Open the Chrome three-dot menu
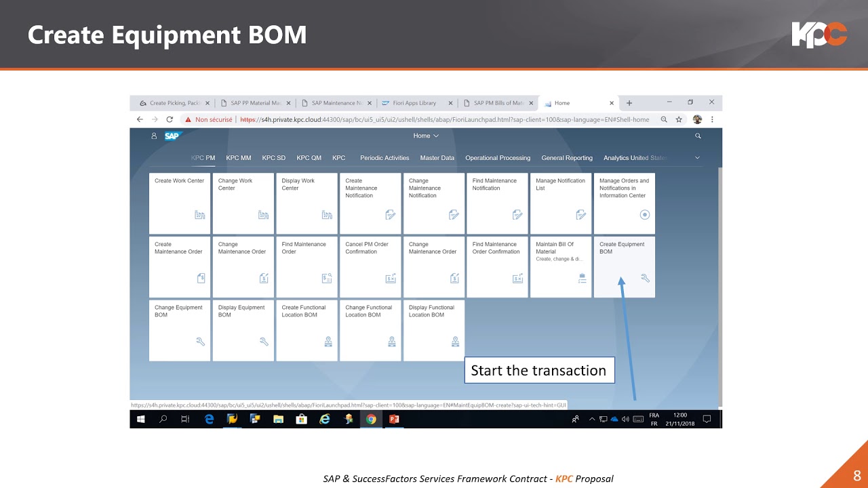868x488 pixels. click(x=712, y=119)
